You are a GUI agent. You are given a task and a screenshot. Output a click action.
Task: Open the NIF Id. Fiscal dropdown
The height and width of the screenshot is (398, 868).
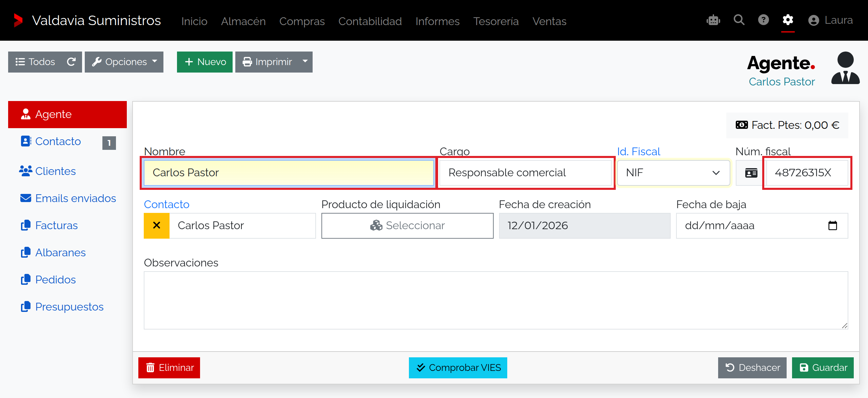673,173
